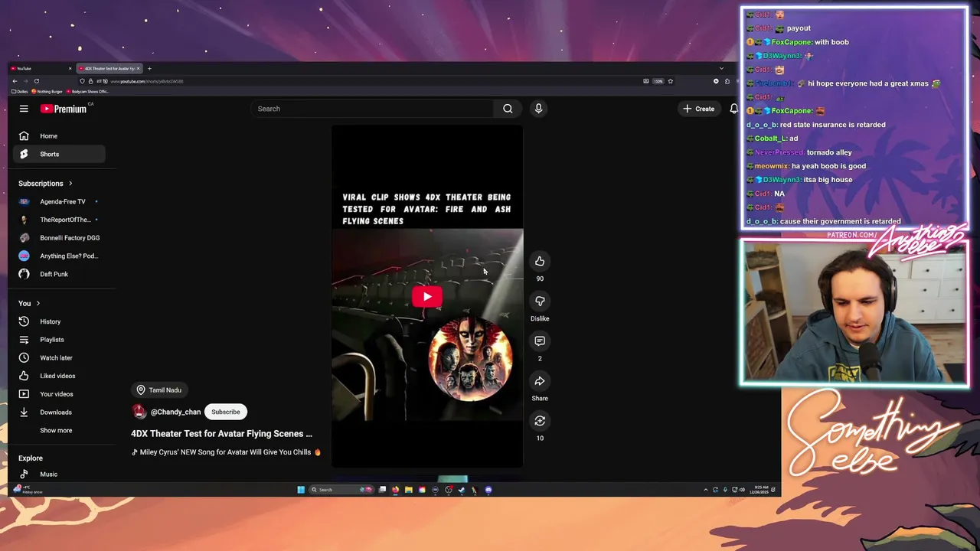This screenshot has width=980, height=551.
Task: Open the Anything Else? Pod... subscription
Action: pyautogui.click(x=59, y=256)
